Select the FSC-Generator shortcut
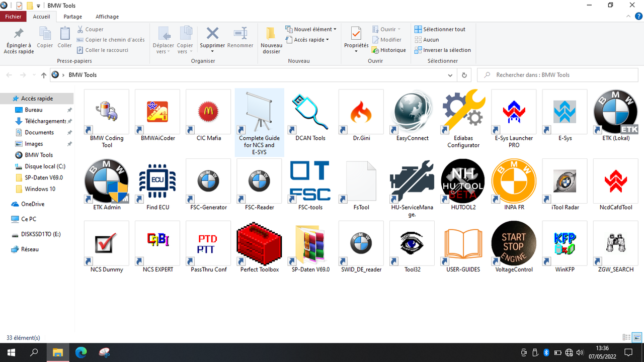 [x=208, y=185]
